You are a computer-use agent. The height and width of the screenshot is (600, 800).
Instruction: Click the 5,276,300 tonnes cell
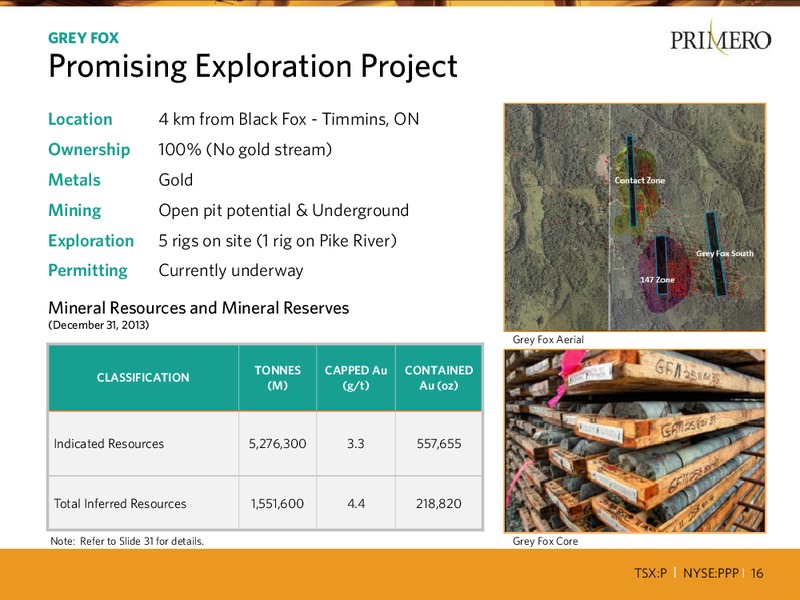tap(278, 444)
